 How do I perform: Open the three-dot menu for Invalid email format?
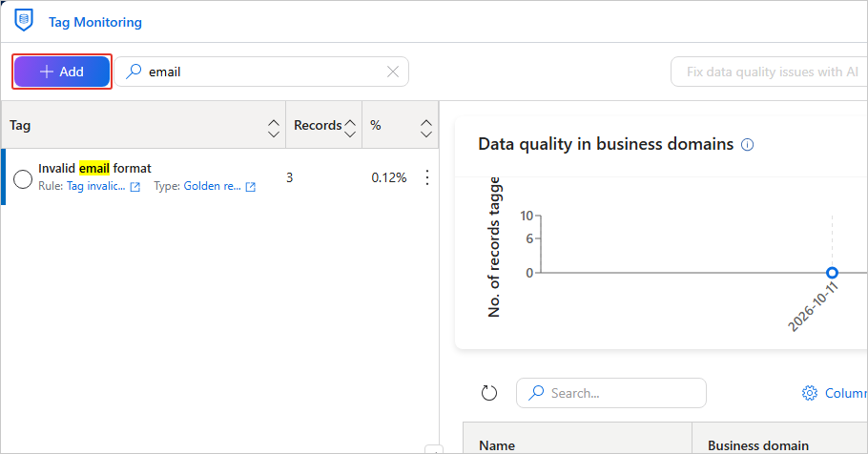click(426, 177)
